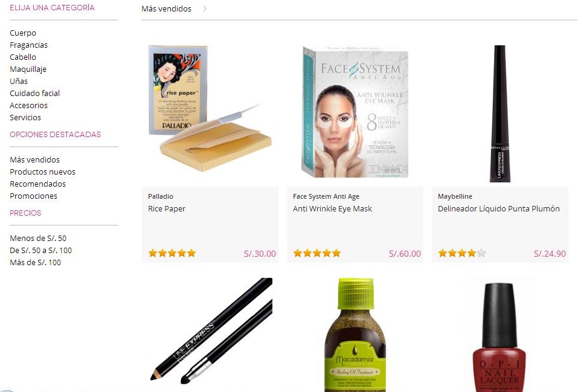The image size is (578, 392).
Task: Open the Macadamia Healing Oil bottle image
Action: 355,335
